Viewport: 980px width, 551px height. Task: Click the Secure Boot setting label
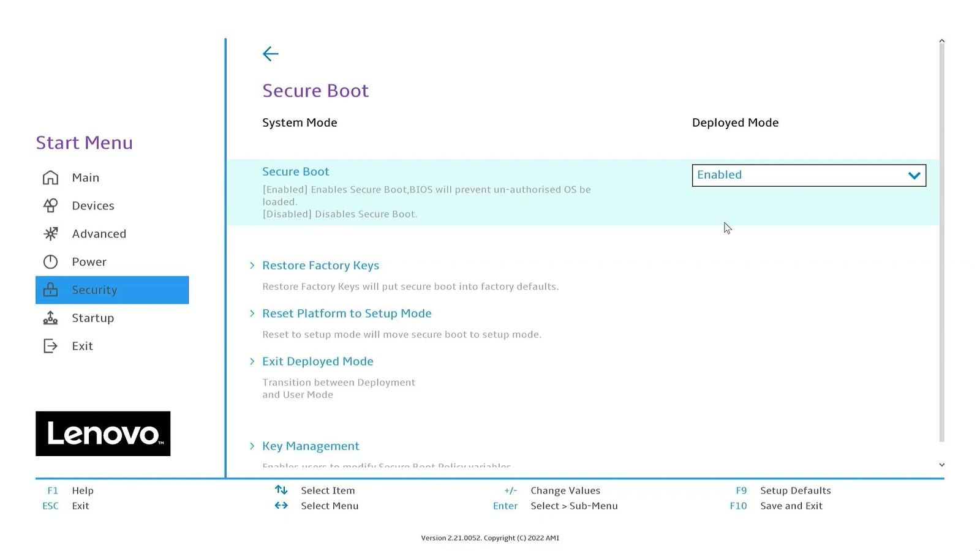[x=296, y=172]
